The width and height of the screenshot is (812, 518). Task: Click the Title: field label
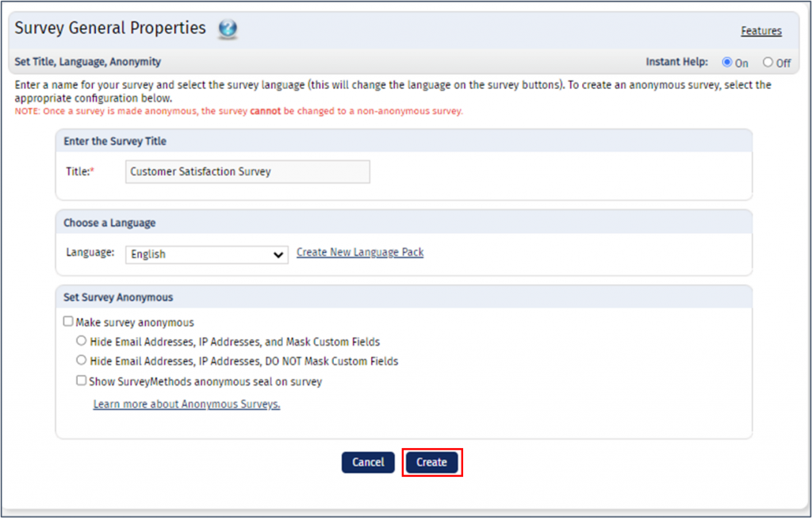80,171
